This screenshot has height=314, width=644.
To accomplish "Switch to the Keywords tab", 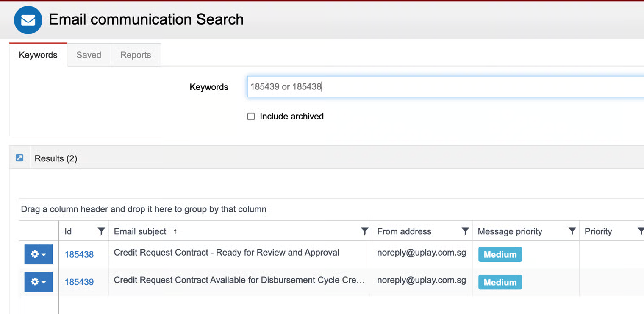I will (x=38, y=55).
